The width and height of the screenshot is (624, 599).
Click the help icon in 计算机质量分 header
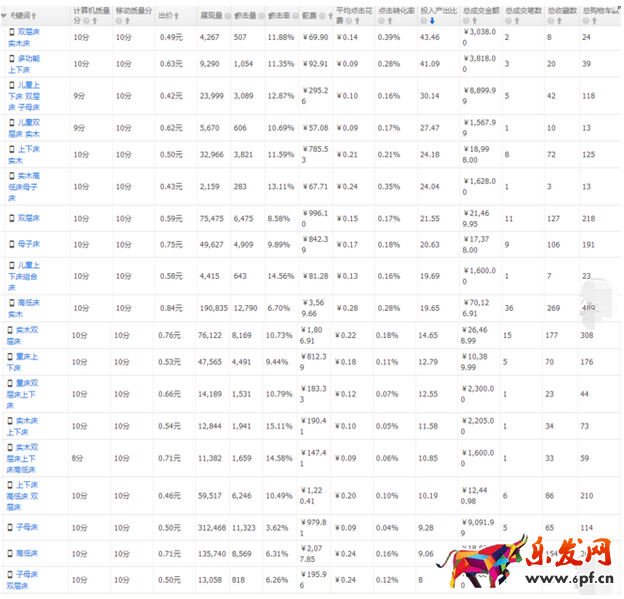tap(87, 20)
